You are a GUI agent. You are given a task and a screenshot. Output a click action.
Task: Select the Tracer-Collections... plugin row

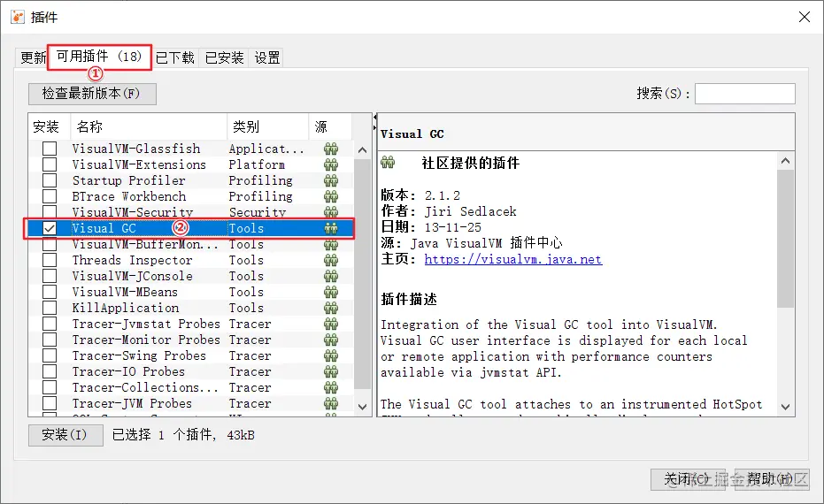[x=189, y=387]
